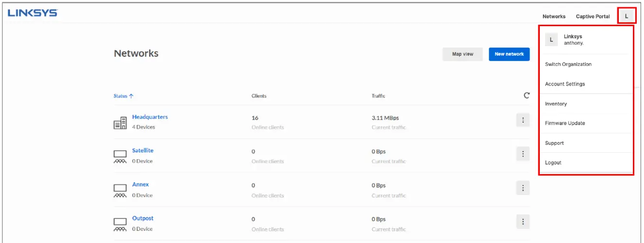Click the Satellite network device icon
Image resolution: width=644 pixels, height=243 pixels.
[x=120, y=157]
